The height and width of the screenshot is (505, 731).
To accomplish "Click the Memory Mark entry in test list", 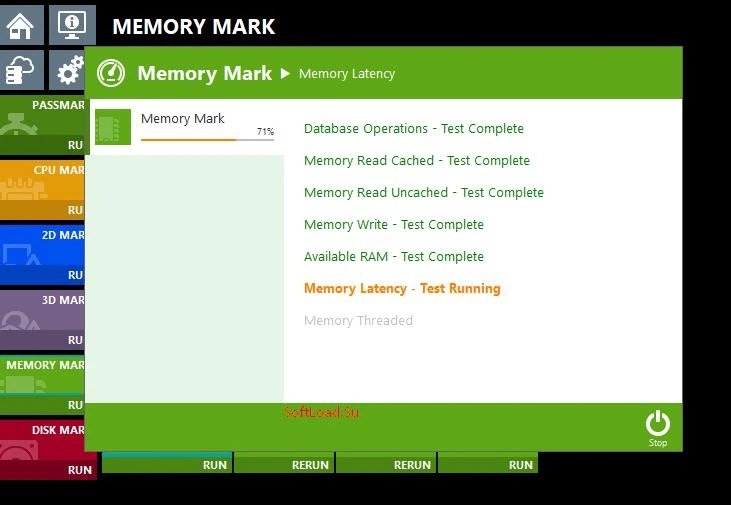I will pos(186,127).
